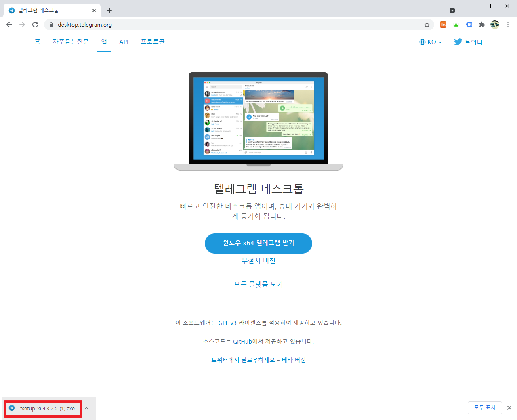Close the downloads bar

tap(509, 408)
